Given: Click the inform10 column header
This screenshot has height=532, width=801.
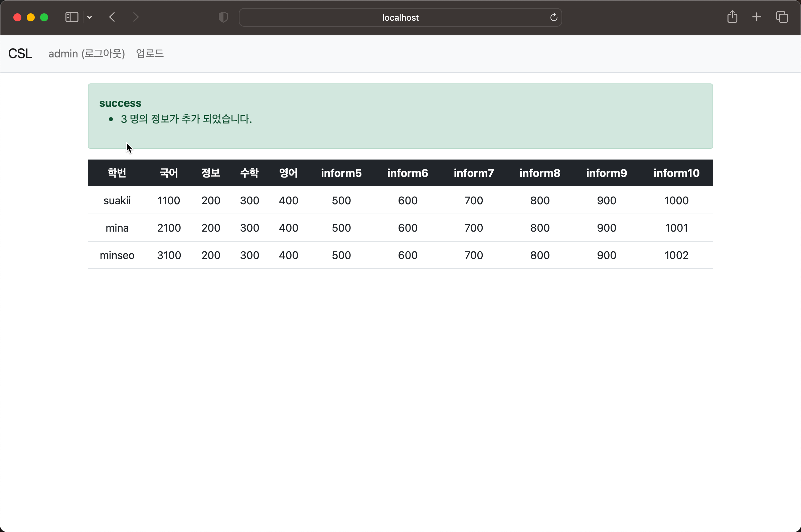Looking at the screenshot, I should coord(676,173).
